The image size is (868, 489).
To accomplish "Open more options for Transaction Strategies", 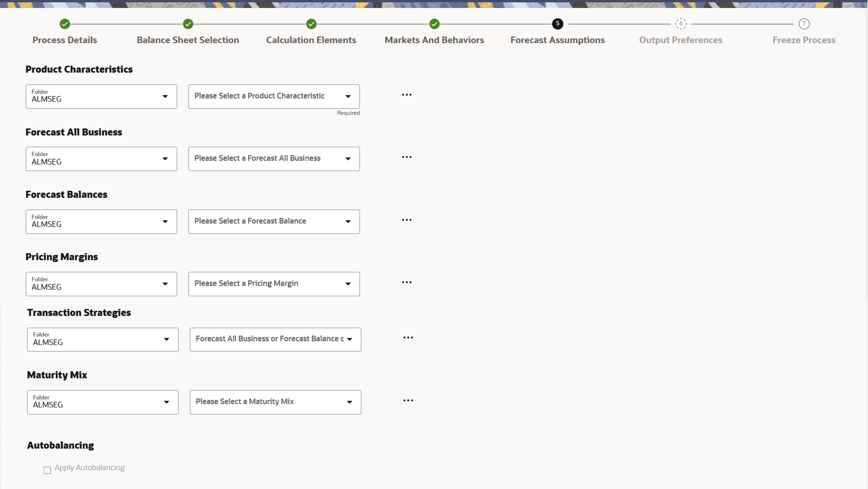I will coord(408,338).
